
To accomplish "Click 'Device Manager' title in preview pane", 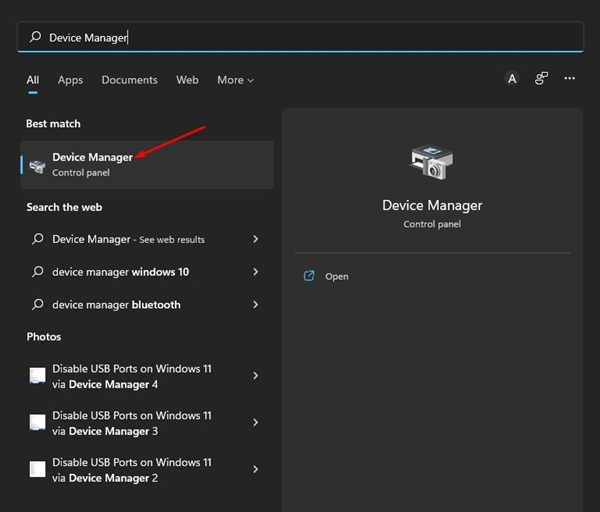I will coord(432,206).
